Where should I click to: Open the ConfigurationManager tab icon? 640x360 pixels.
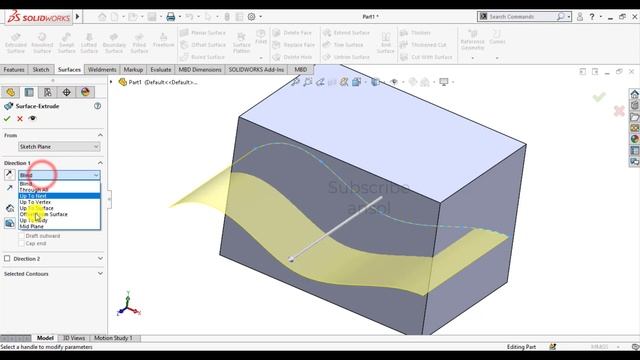pos(48,92)
